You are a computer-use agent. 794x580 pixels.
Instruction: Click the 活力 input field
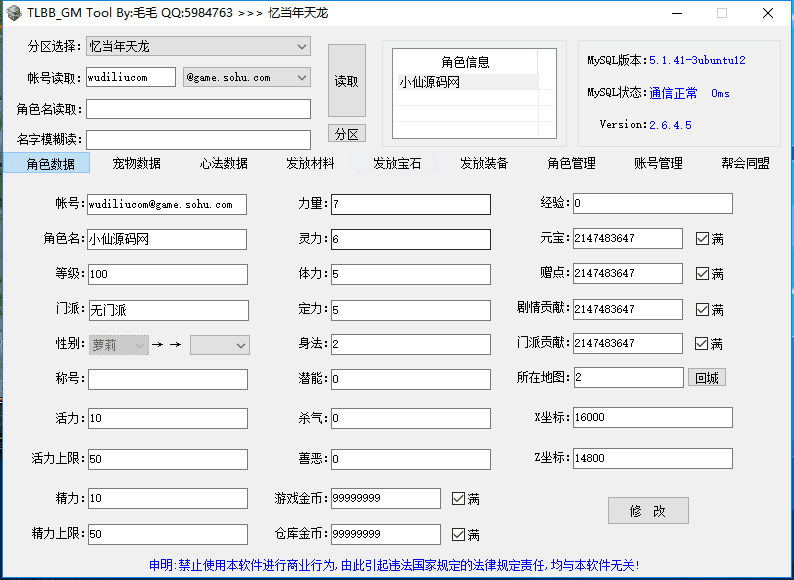coord(168,418)
